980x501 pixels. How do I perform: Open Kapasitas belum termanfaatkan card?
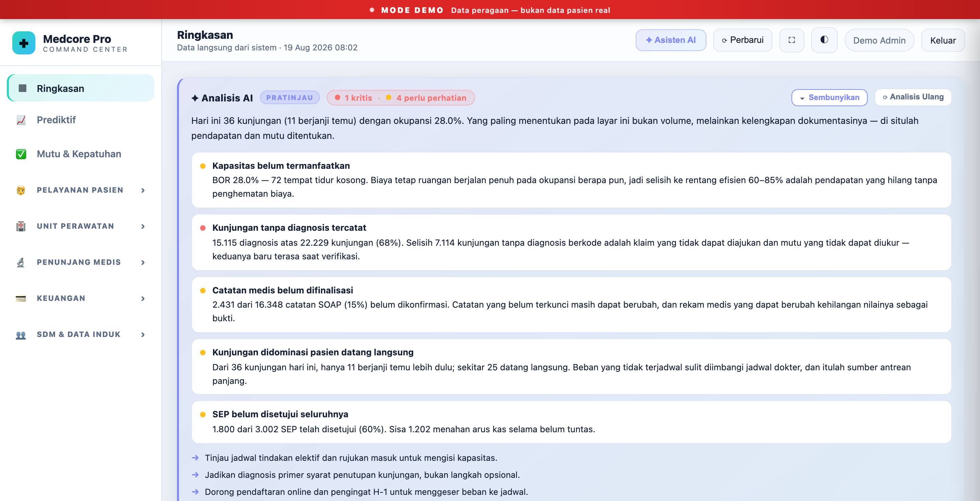[571, 180]
